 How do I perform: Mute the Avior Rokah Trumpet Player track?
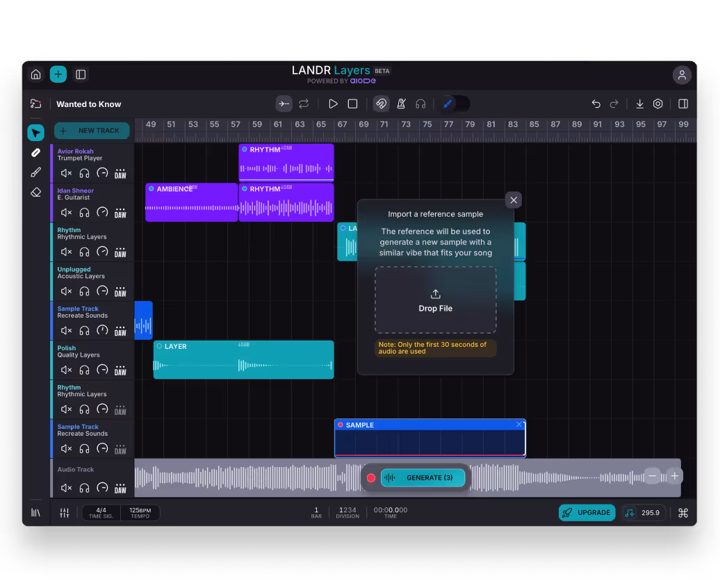tap(67, 173)
